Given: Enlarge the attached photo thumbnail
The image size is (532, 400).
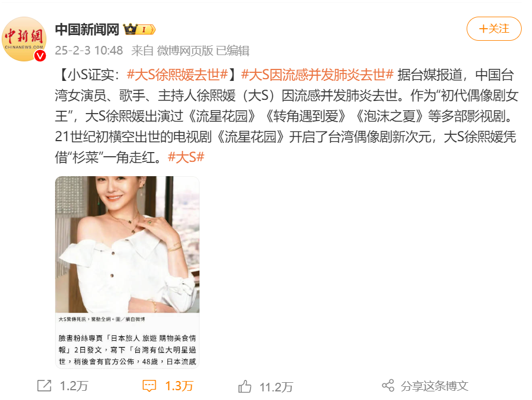Looking at the screenshot, I should (127, 272).
